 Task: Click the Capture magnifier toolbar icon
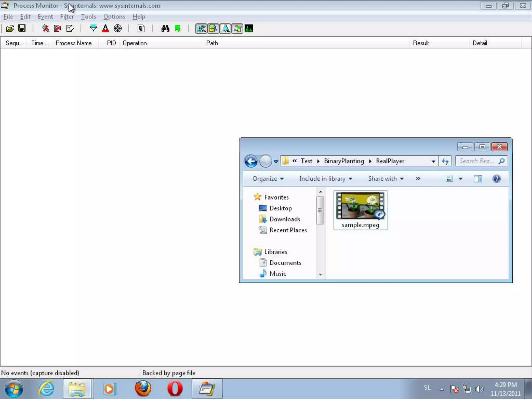[46, 28]
